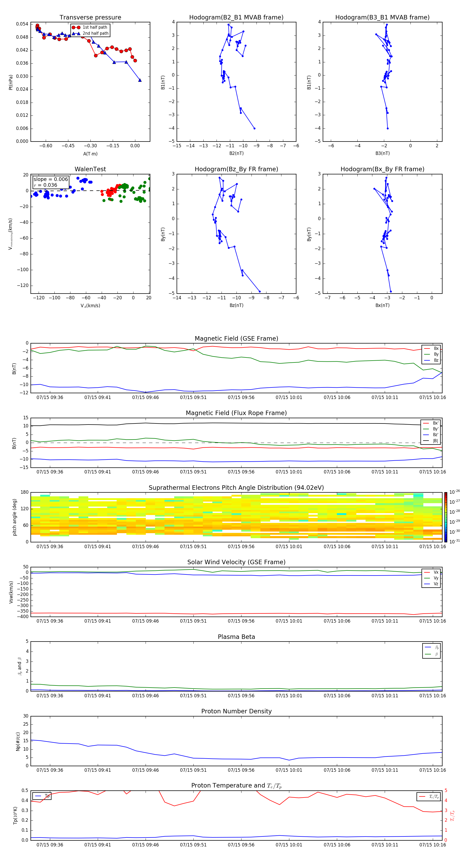
Task: Click the Bx legend entry in GSE Frame plot
Action: [431, 349]
